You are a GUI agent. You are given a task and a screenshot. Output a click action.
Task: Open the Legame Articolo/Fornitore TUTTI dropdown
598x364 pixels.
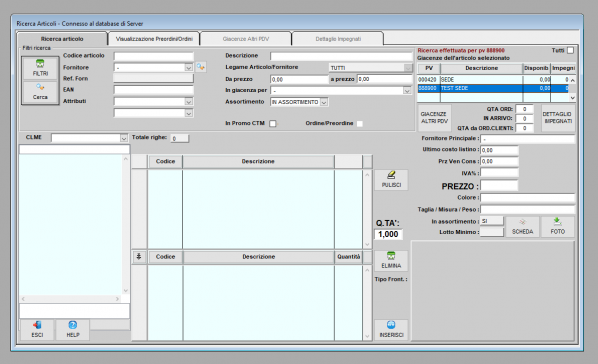pyautogui.click(x=408, y=68)
